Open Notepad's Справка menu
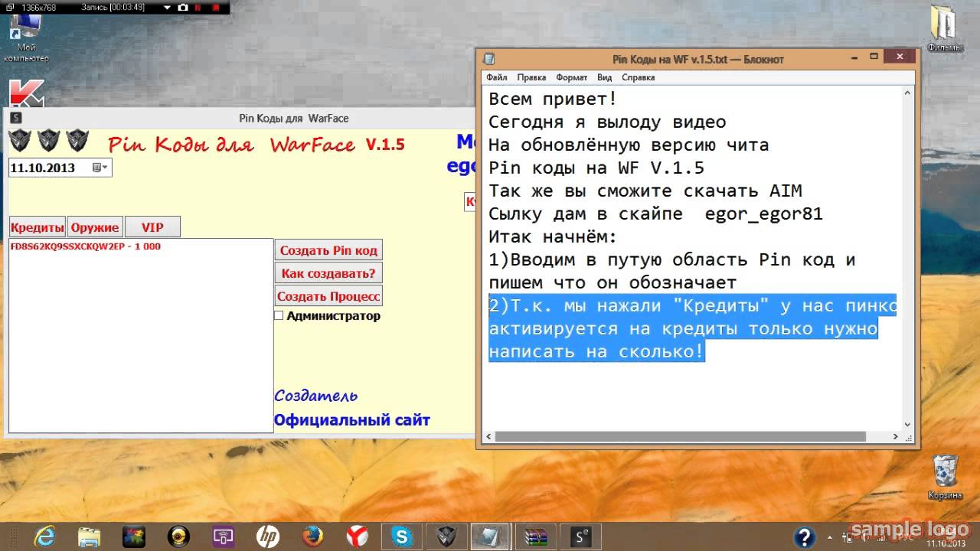 pos(638,77)
